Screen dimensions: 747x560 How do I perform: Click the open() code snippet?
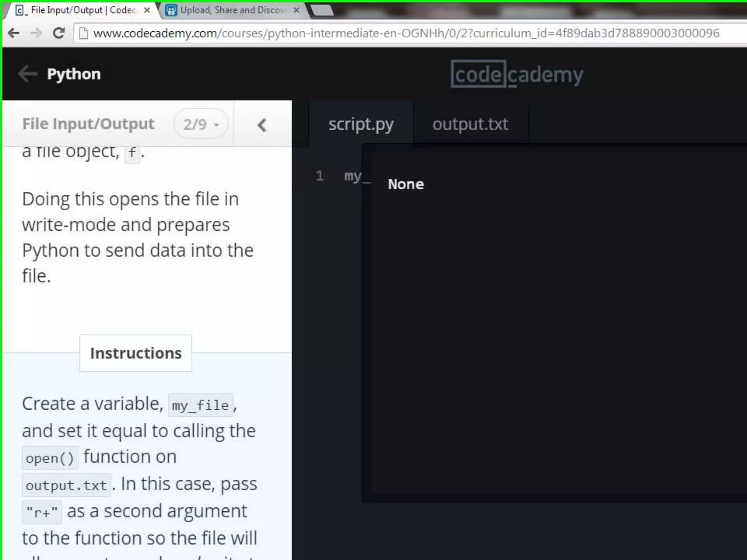[x=50, y=458]
